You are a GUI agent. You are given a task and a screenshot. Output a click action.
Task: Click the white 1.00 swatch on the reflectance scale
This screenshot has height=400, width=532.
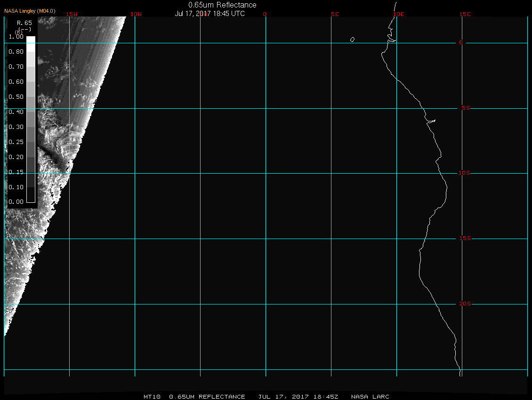coord(31,40)
